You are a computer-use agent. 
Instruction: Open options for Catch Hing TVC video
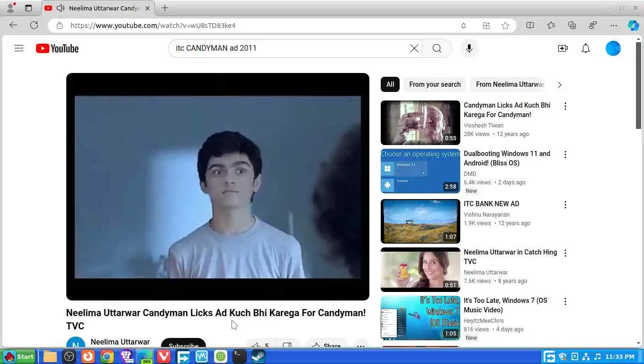(x=565, y=253)
